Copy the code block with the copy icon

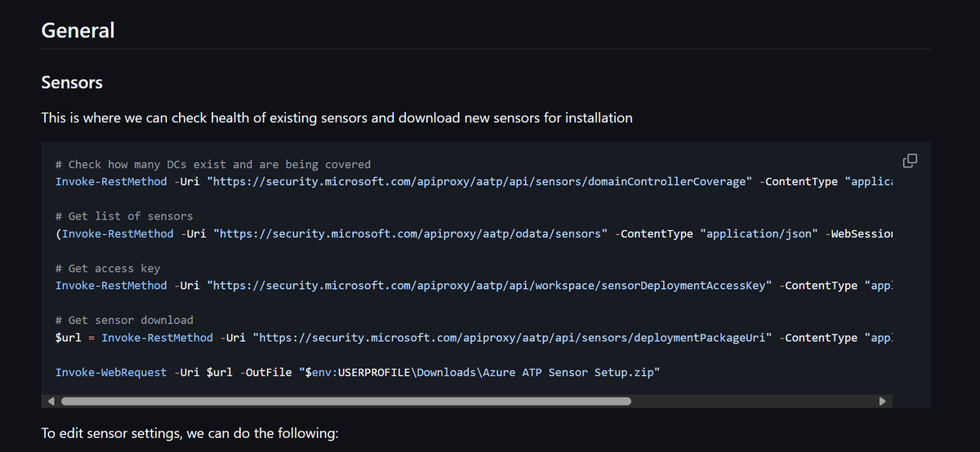click(910, 160)
